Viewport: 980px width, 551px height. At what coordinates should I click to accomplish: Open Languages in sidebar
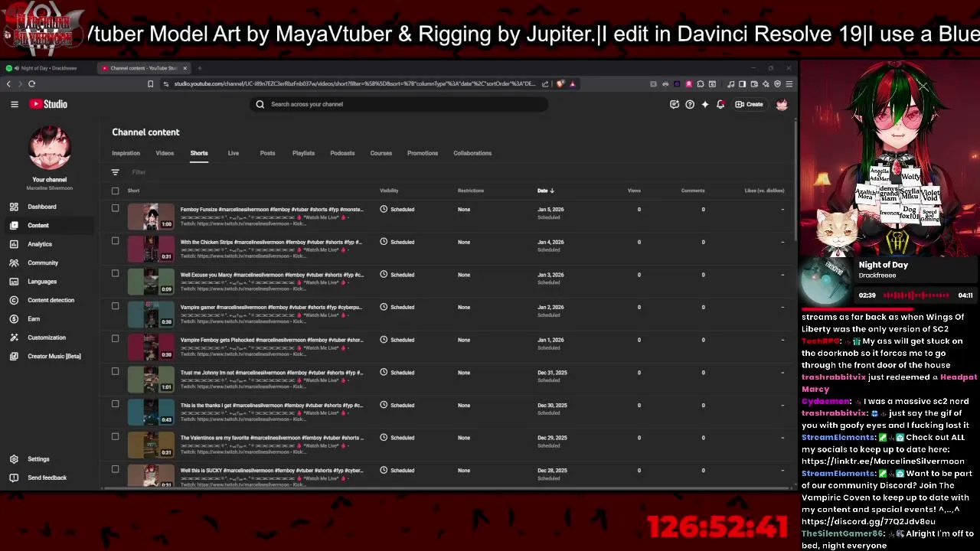click(x=42, y=282)
